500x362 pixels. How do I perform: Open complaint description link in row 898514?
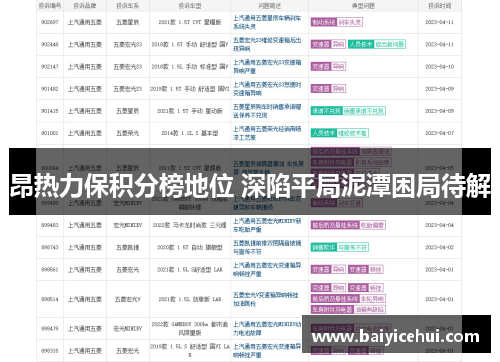(x=265, y=299)
